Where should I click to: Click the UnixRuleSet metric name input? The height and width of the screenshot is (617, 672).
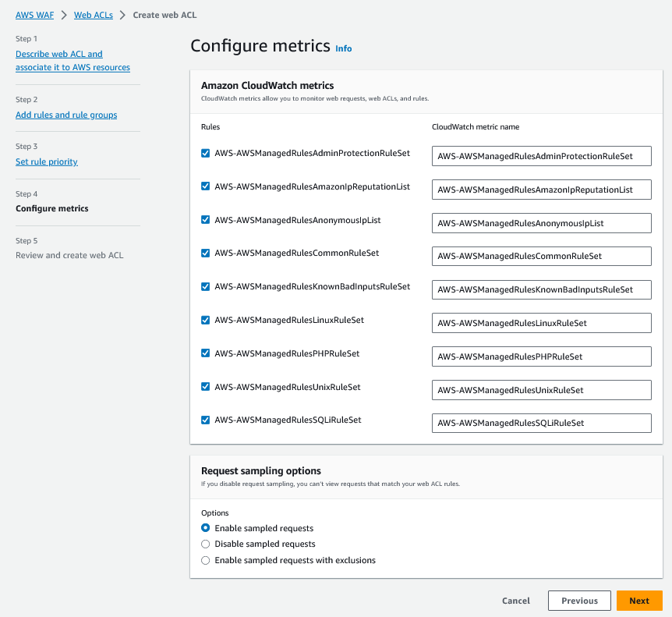pos(541,390)
